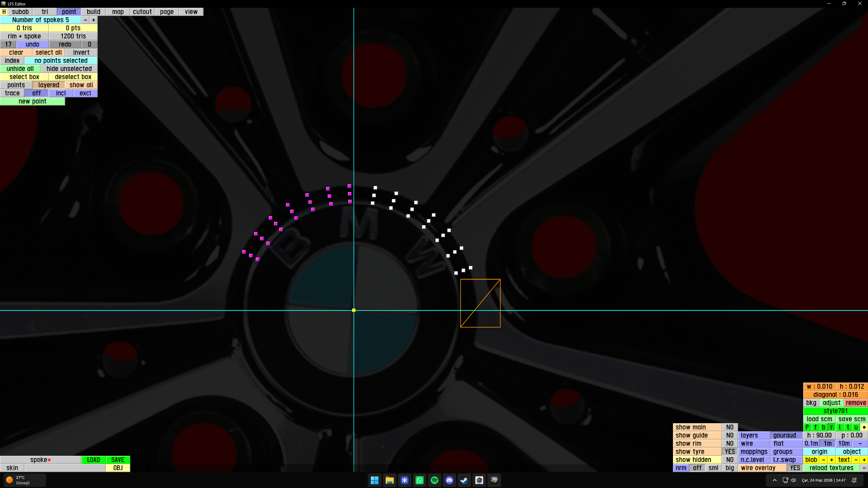
Task: Click the yellow origin point at the crosshair
Action: tap(354, 310)
